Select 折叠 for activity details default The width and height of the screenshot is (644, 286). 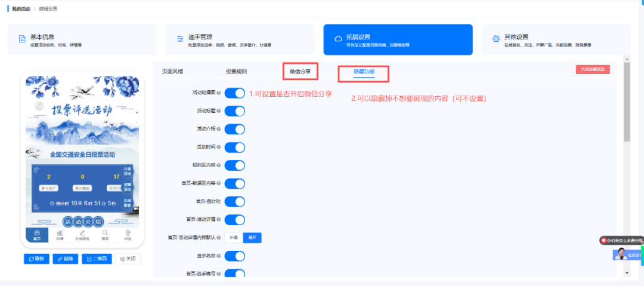(x=234, y=238)
